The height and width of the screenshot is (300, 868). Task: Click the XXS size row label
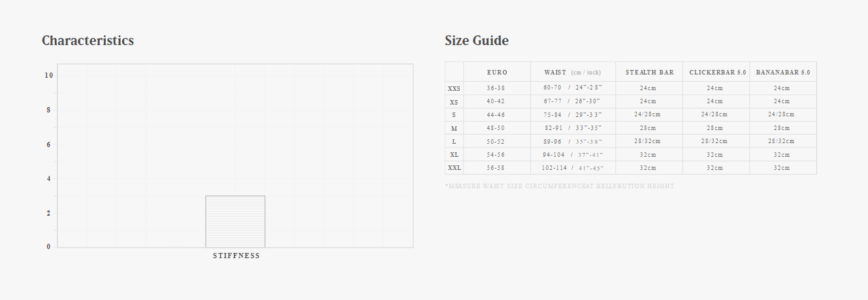pyautogui.click(x=454, y=88)
